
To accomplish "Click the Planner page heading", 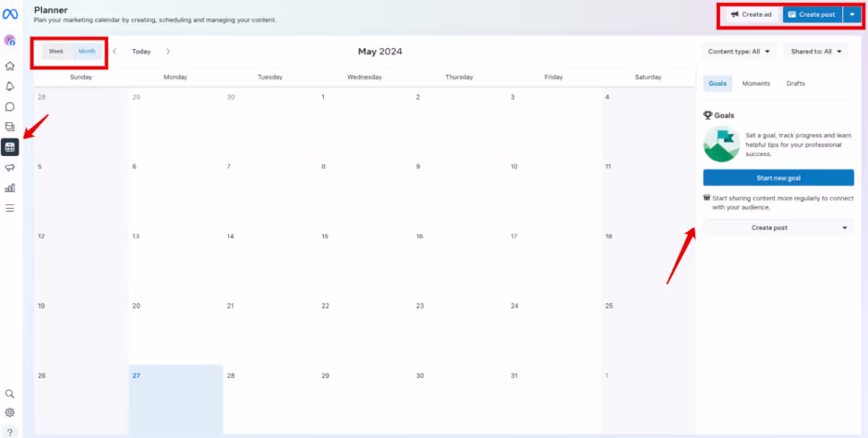I will click(51, 10).
